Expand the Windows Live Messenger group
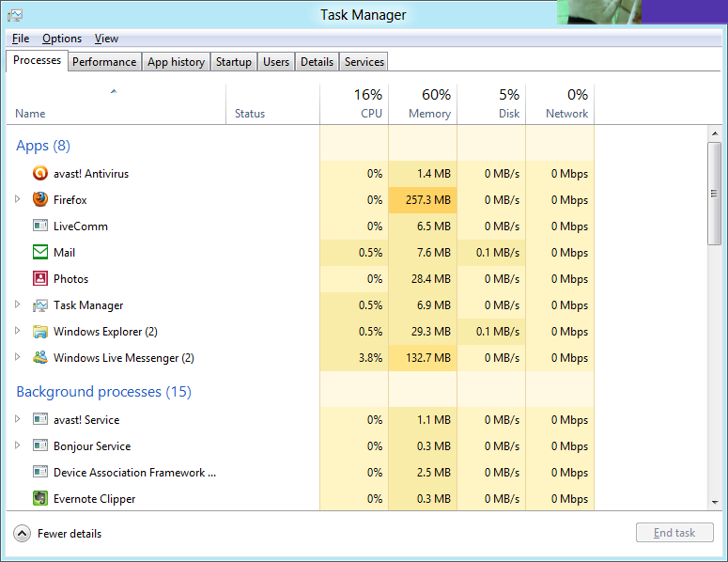Viewport: 728px width, 562px height. tap(18, 358)
